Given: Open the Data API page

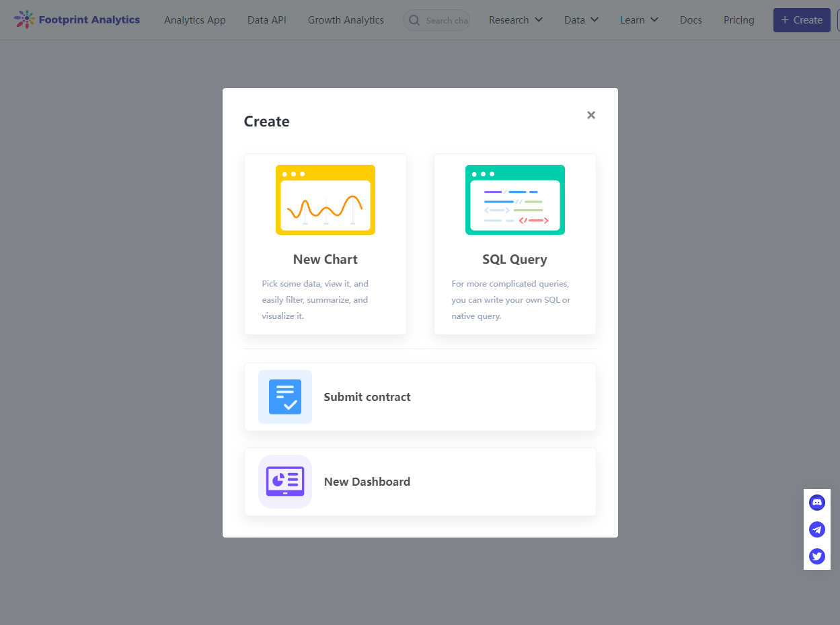Looking at the screenshot, I should 267,20.
